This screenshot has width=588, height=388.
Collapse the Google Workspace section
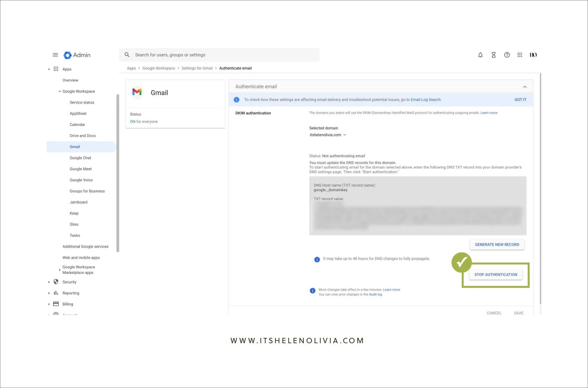[x=60, y=91]
